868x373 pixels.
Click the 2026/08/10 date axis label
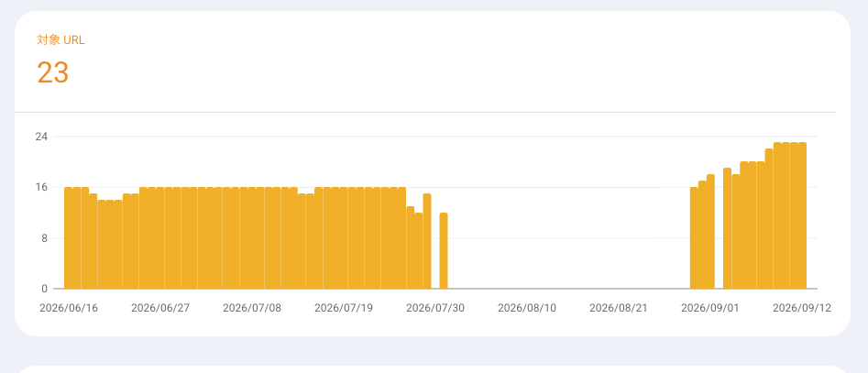click(x=527, y=308)
